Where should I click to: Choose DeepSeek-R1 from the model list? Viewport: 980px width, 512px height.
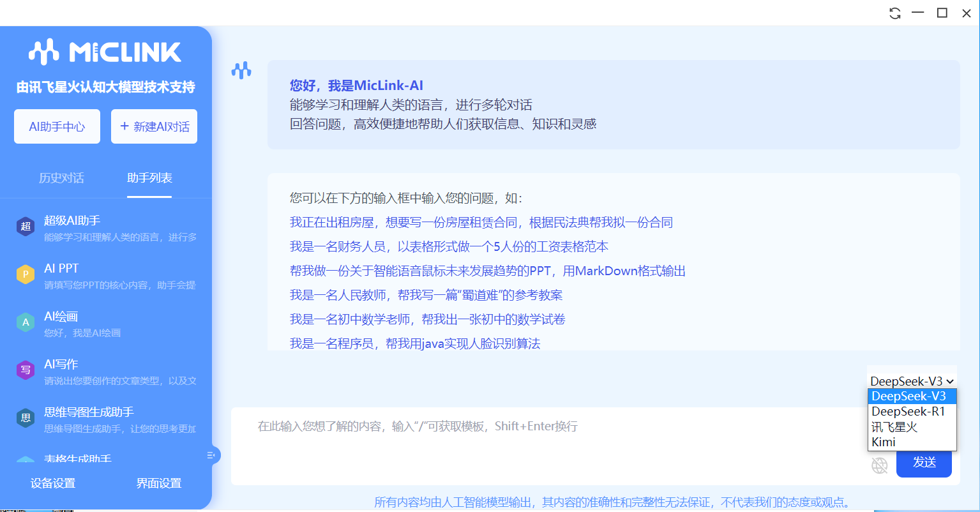[x=912, y=412]
